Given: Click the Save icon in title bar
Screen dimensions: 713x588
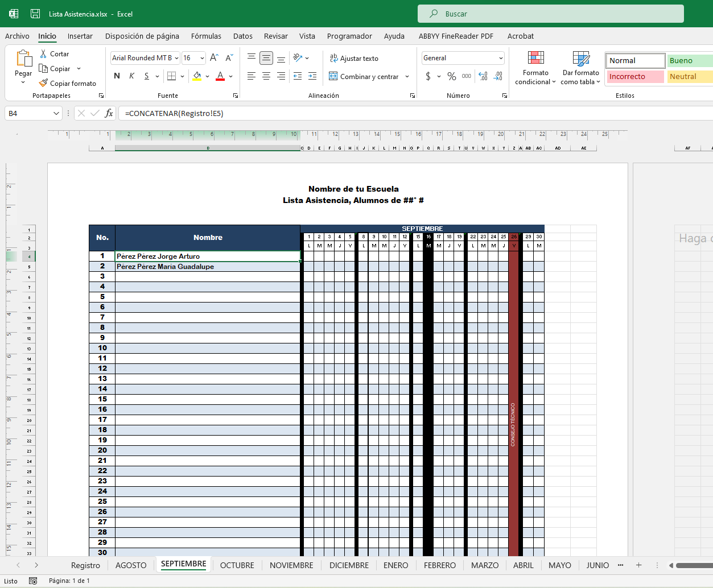Looking at the screenshot, I should coord(35,14).
